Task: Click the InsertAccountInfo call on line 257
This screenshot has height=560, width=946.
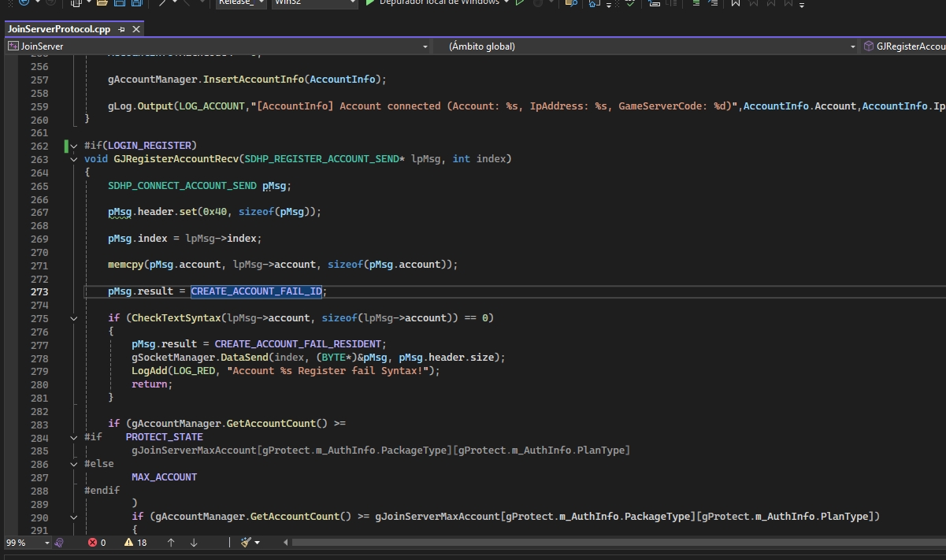Action: coord(254,80)
